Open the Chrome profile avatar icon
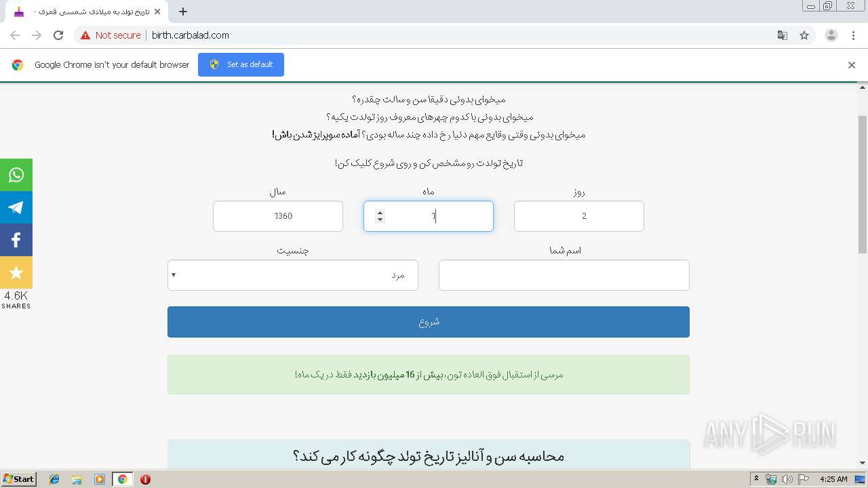This screenshot has height=488, width=868. coord(831,35)
